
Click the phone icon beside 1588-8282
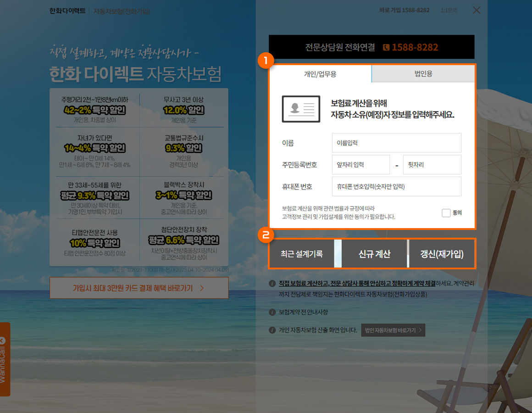pyautogui.click(x=386, y=47)
